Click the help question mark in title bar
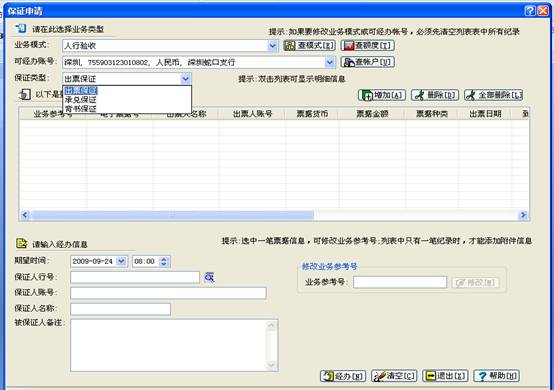554x390 pixels. [530, 11]
